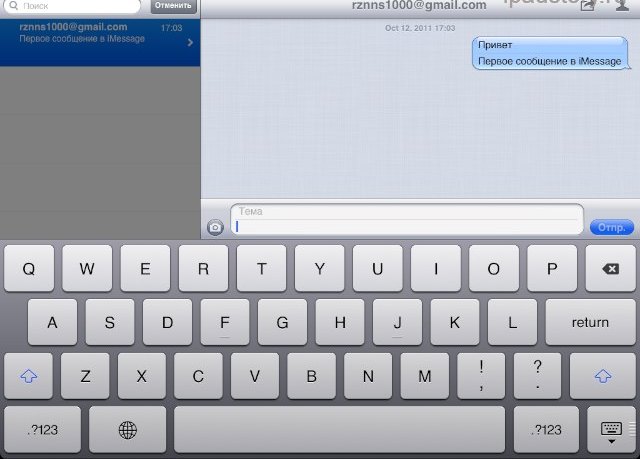The width and height of the screenshot is (640, 459).
Task: Tap the B key
Action: click(311, 376)
